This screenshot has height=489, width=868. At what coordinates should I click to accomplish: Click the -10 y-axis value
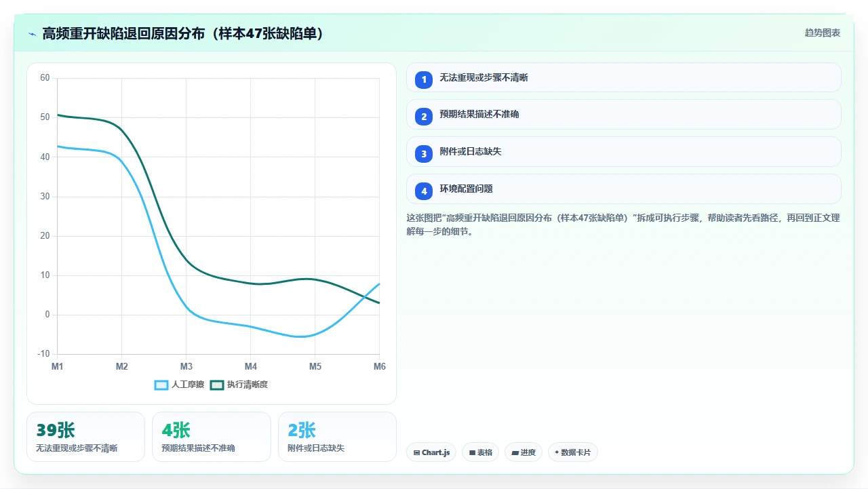tap(43, 354)
